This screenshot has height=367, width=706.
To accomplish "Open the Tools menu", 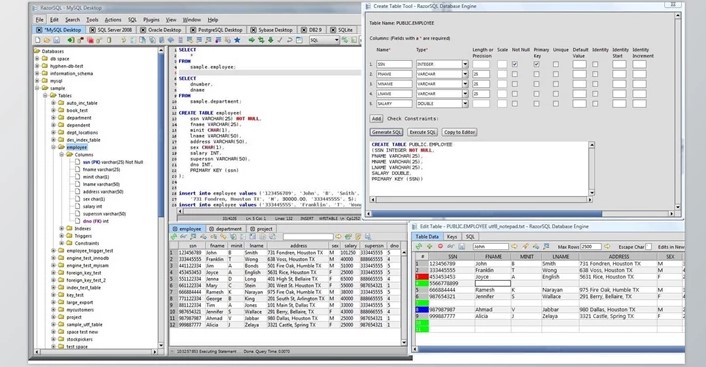I will 92,20.
